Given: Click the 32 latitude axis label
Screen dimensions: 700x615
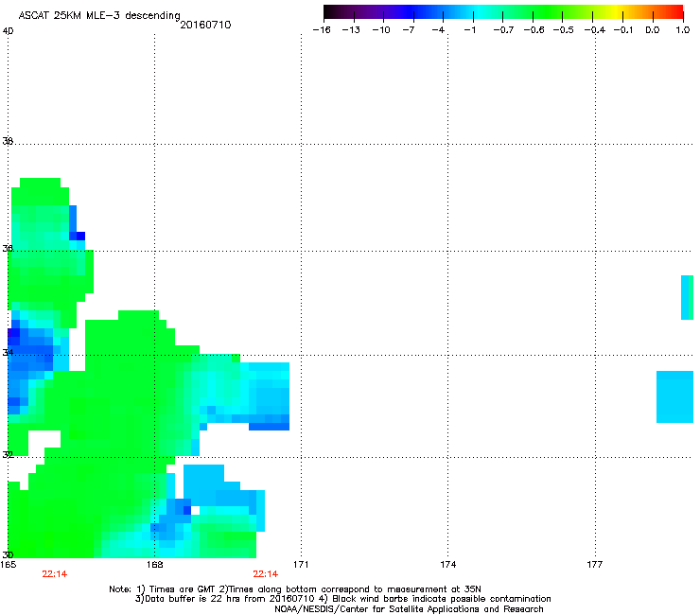Looking at the screenshot, I should (8, 455).
